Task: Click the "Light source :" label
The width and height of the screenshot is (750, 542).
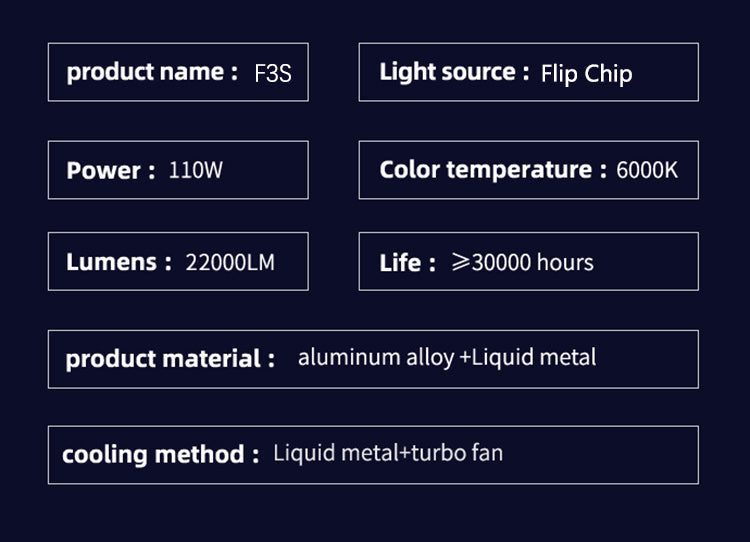Action: (x=454, y=72)
